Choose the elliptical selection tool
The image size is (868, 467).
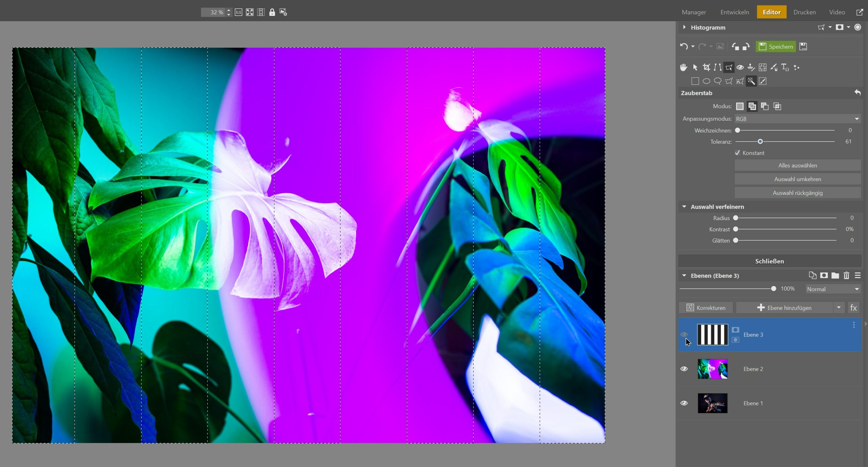tap(706, 81)
